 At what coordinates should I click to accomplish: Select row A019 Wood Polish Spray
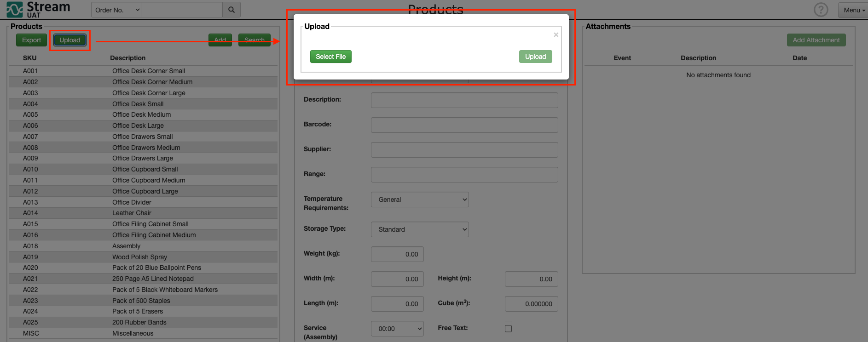(143, 257)
